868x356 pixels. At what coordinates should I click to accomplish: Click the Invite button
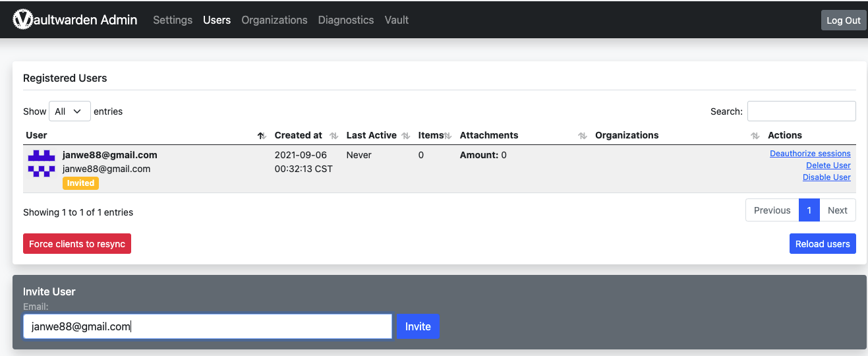tap(418, 326)
